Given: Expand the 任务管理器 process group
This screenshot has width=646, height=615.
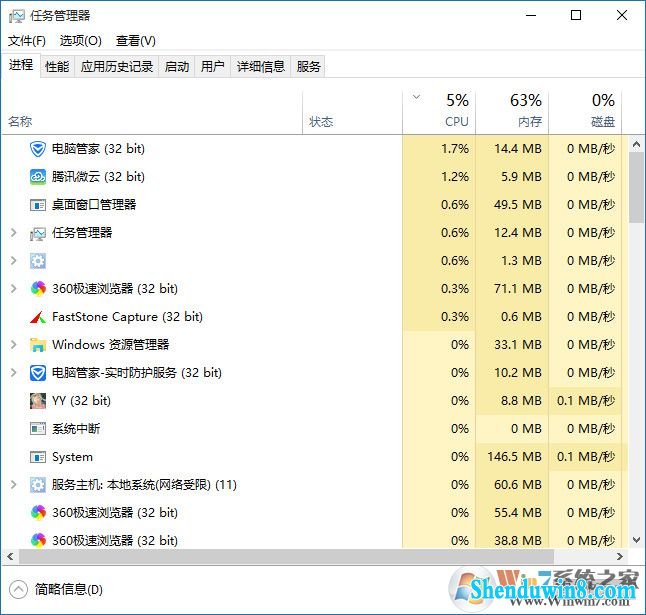Looking at the screenshot, I should click(x=14, y=233).
